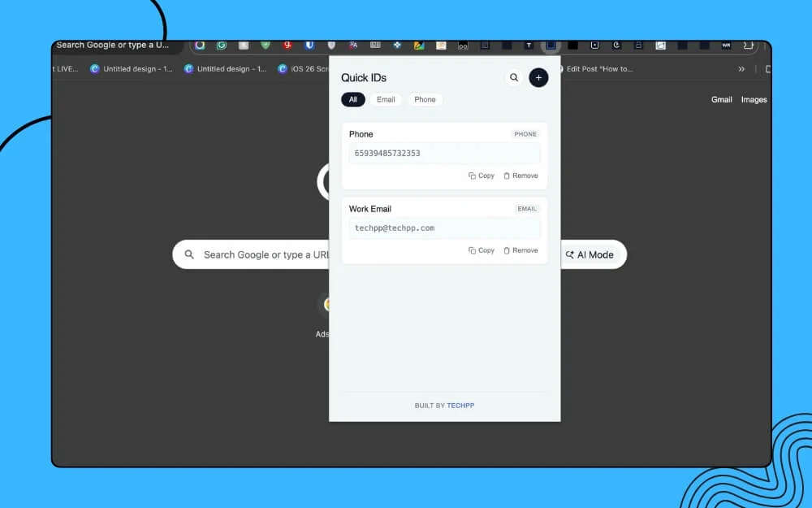Click the Phone number input field
Image resolution: width=812 pixels, height=508 pixels.
(444, 153)
